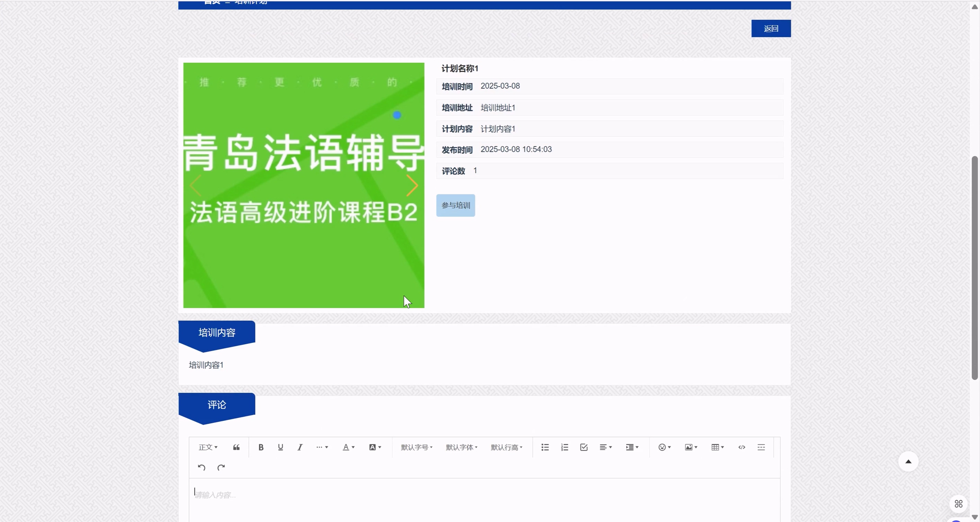Show next carousel image with right arrow
Viewport: 980px width, 522px height.
pyautogui.click(x=412, y=185)
